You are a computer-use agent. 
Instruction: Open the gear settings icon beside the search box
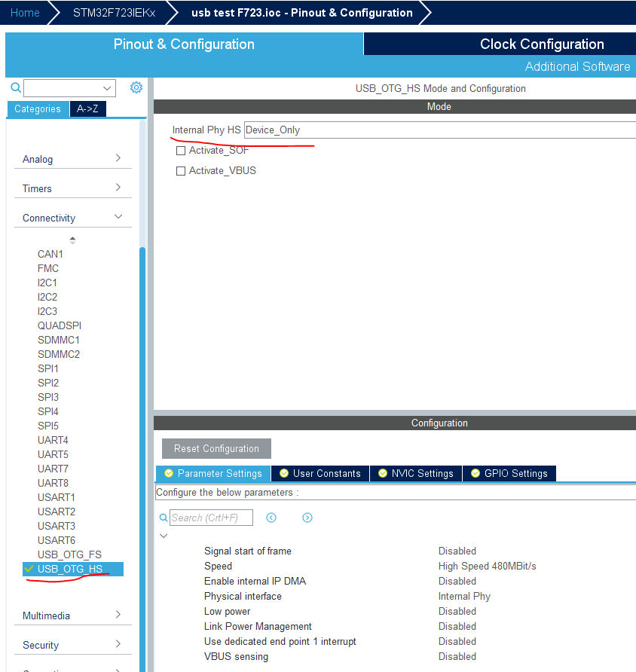coord(136,87)
